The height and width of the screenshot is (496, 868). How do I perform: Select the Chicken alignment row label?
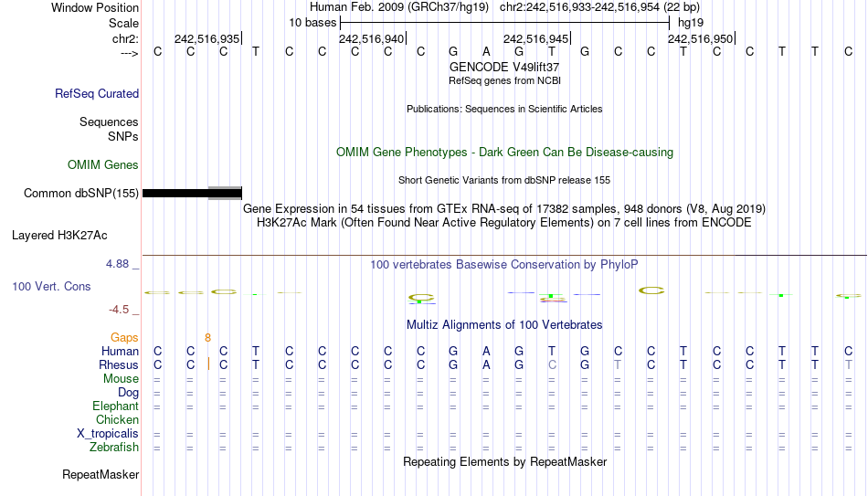click(x=117, y=419)
